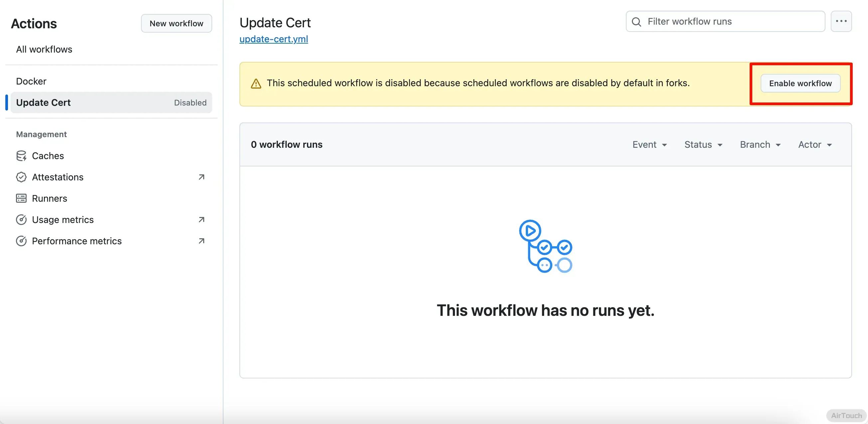Image resolution: width=868 pixels, height=424 pixels.
Task: Click the warning triangle icon in banner
Action: (256, 83)
